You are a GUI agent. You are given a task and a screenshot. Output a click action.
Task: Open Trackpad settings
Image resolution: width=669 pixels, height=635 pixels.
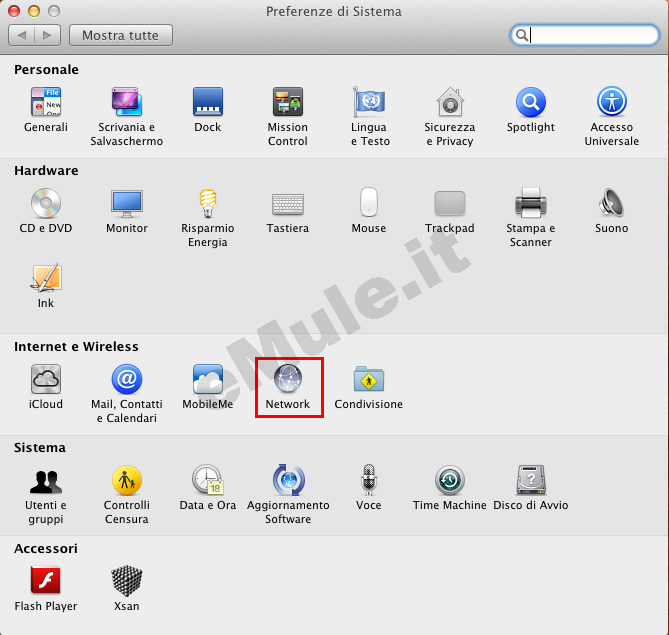(x=450, y=210)
